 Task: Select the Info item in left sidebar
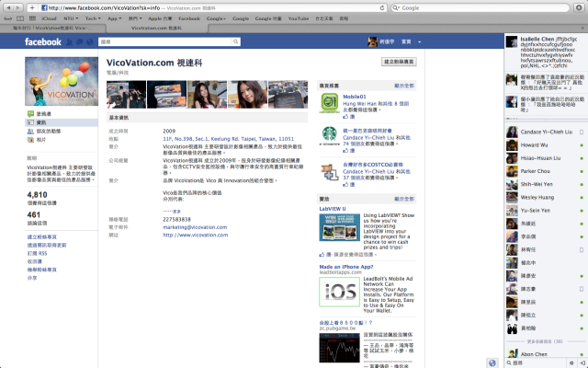(x=62, y=122)
